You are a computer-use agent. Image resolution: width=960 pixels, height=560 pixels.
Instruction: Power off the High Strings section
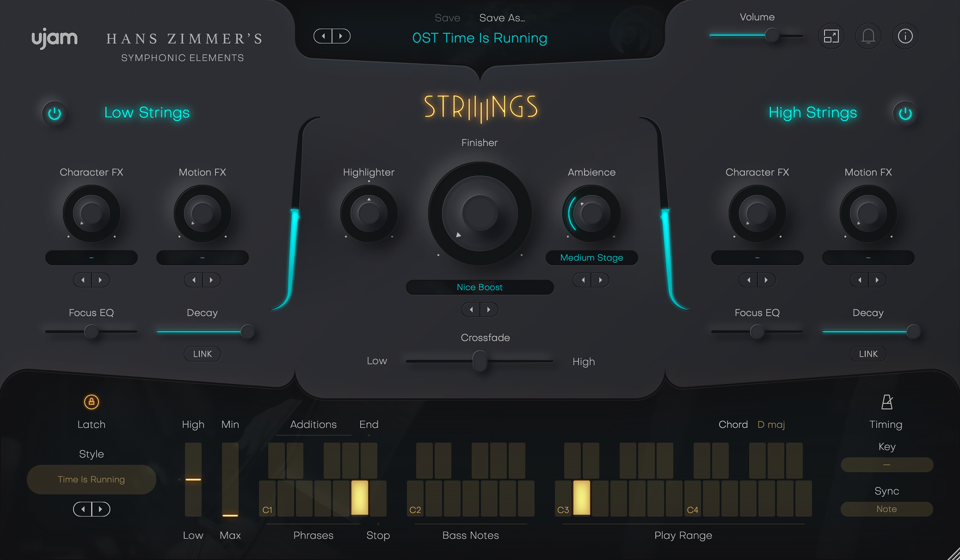pyautogui.click(x=905, y=114)
